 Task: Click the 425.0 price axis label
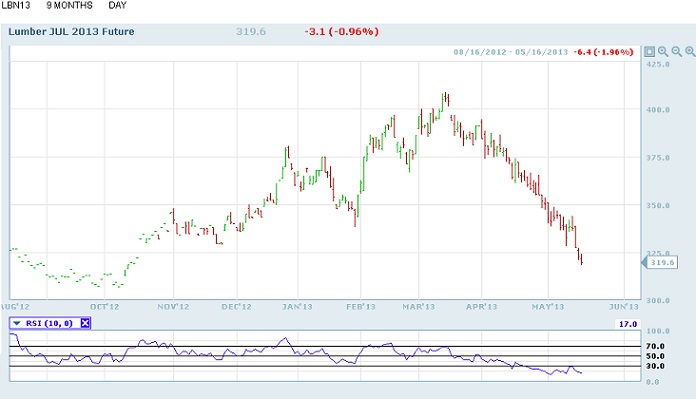pos(658,64)
